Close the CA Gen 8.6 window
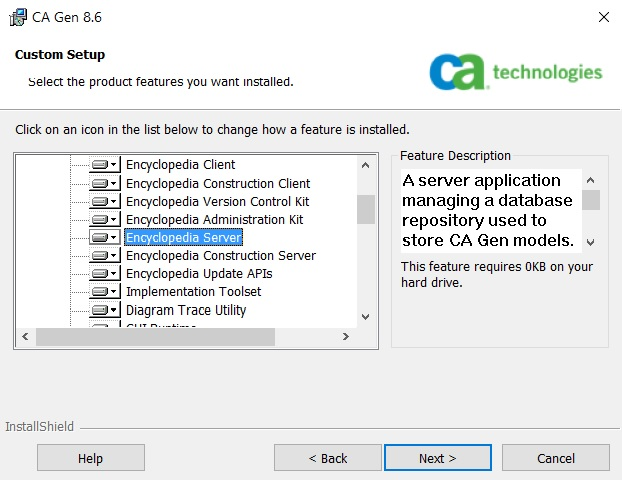Viewport: 622px width, 480px height. (603, 17)
